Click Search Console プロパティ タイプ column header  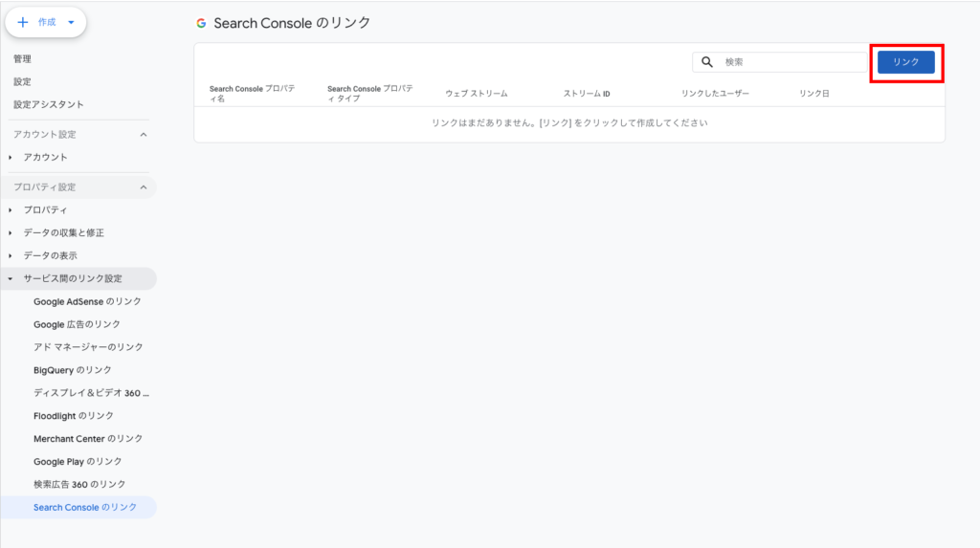[x=370, y=94]
